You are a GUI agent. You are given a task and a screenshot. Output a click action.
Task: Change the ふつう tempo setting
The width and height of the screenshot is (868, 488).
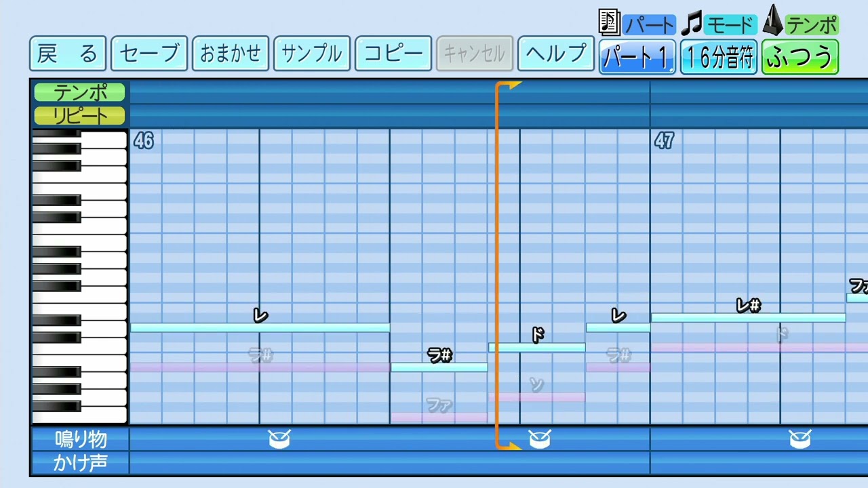800,57
